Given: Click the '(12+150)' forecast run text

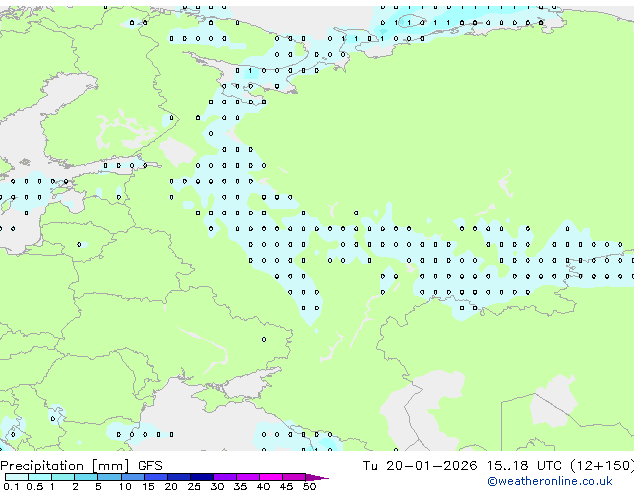Looking at the screenshot, I should click(602, 466).
